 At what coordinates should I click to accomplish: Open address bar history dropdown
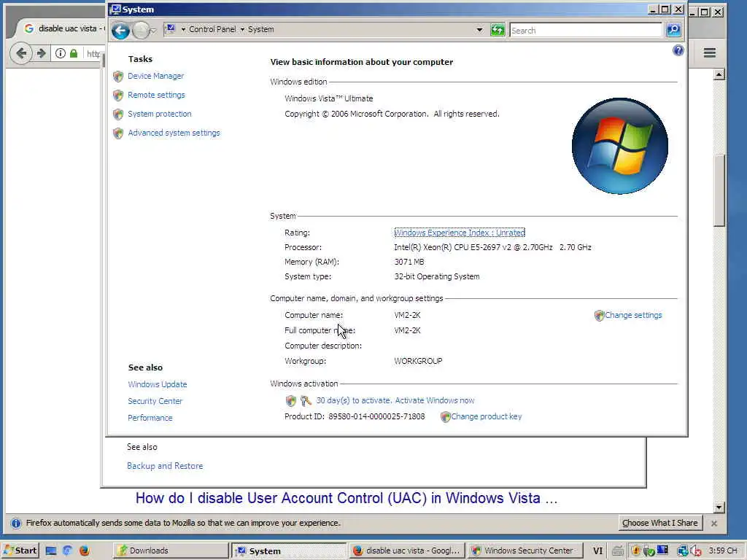pos(479,30)
